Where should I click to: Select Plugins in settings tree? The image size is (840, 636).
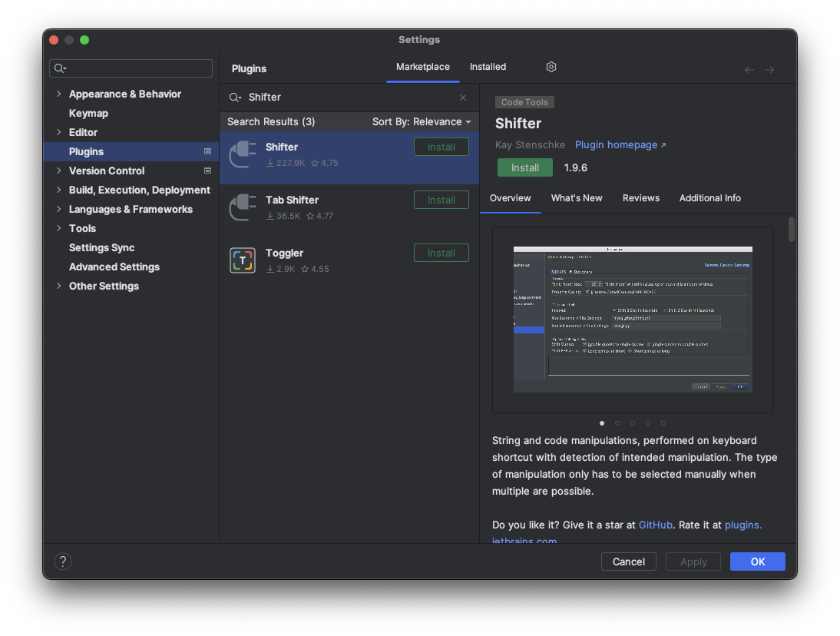point(131,151)
